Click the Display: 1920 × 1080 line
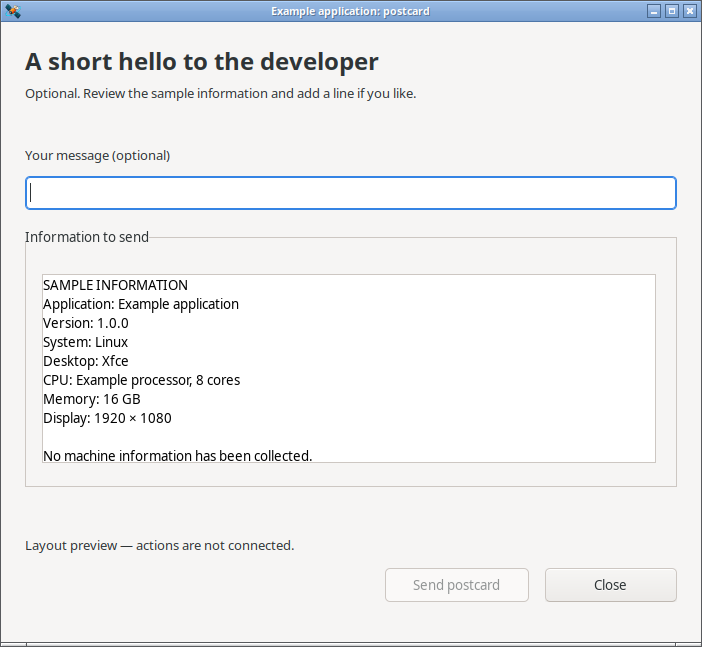This screenshot has height=647, width=702. pos(107,418)
